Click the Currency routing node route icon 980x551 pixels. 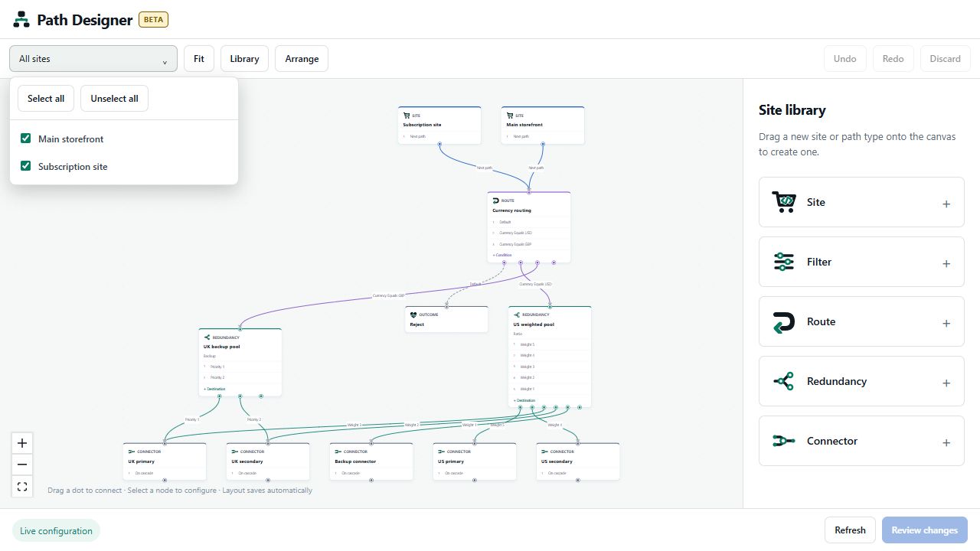pos(496,201)
